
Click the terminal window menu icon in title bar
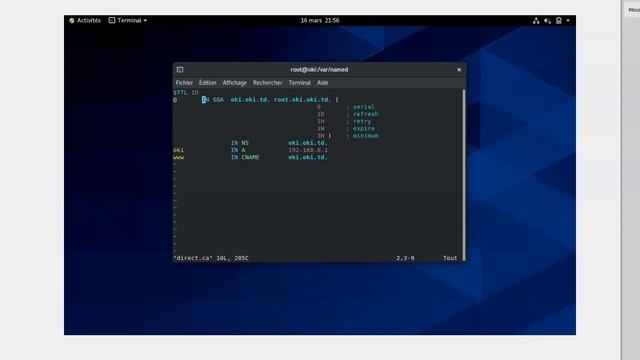click(180, 70)
